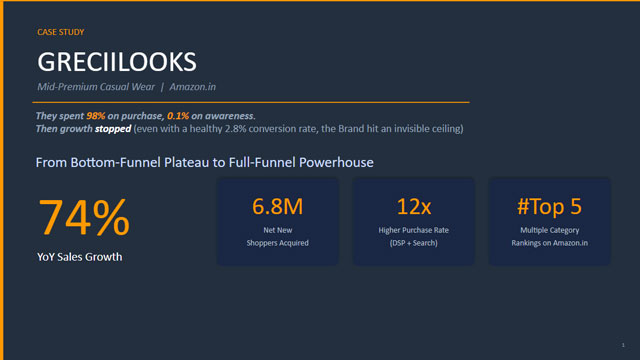Click the slide page number
This screenshot has width=640, height=360.
pyautogui.click(x=623, y=345)
